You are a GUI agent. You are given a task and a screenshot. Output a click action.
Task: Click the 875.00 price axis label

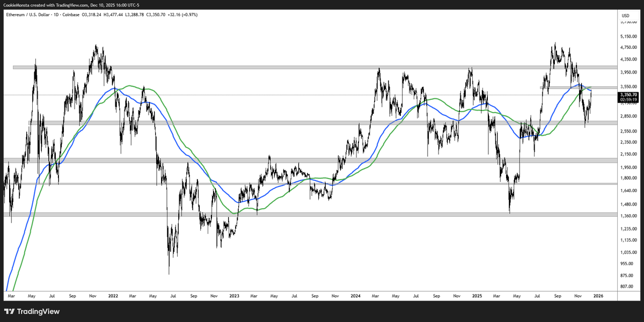627,275
